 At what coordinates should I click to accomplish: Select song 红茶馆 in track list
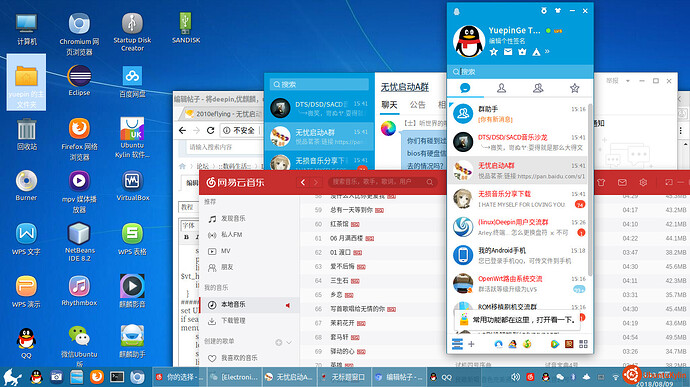(x=339, y=224)
